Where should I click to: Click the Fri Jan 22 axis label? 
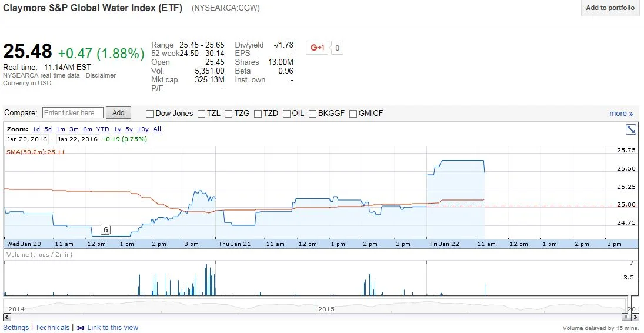click(445, 244)
